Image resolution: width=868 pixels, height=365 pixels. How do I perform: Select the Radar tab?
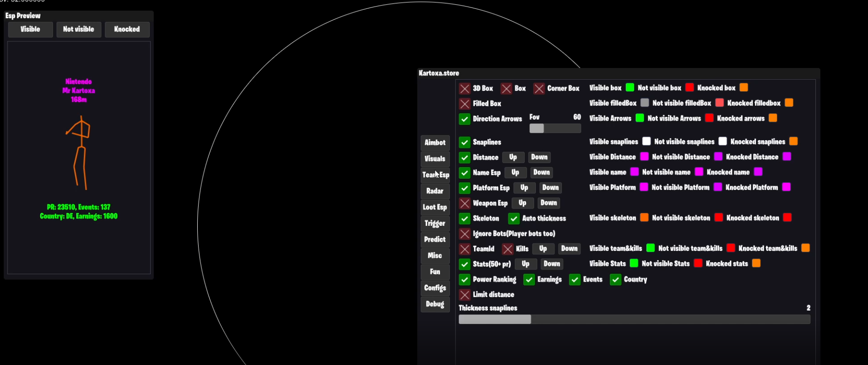pos(435,191)
